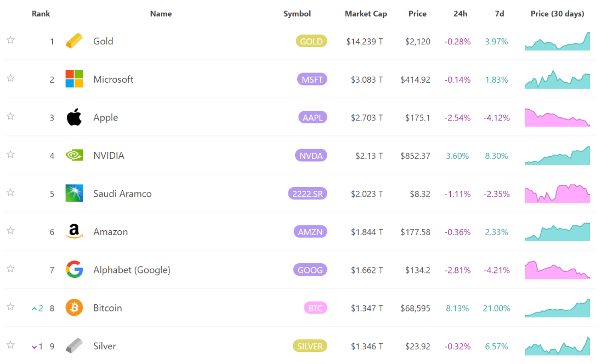
Task: Open the Saudi Aramco company link
Action: click(x=122, y=194)
